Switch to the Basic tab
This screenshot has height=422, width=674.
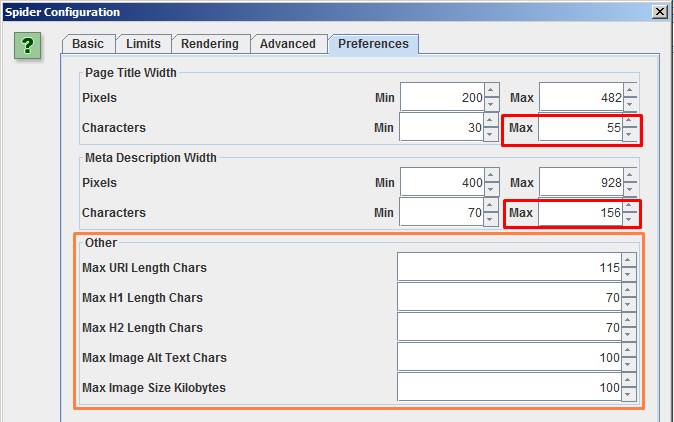[88, 44]
